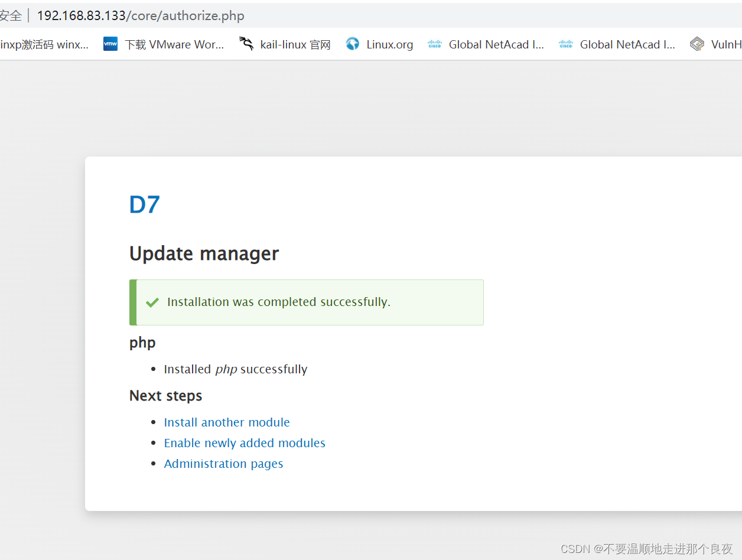Click the first Cisco NetAcad bookmark icon
The width and height of the screenshot is (742, 560).
pos(435,44)
